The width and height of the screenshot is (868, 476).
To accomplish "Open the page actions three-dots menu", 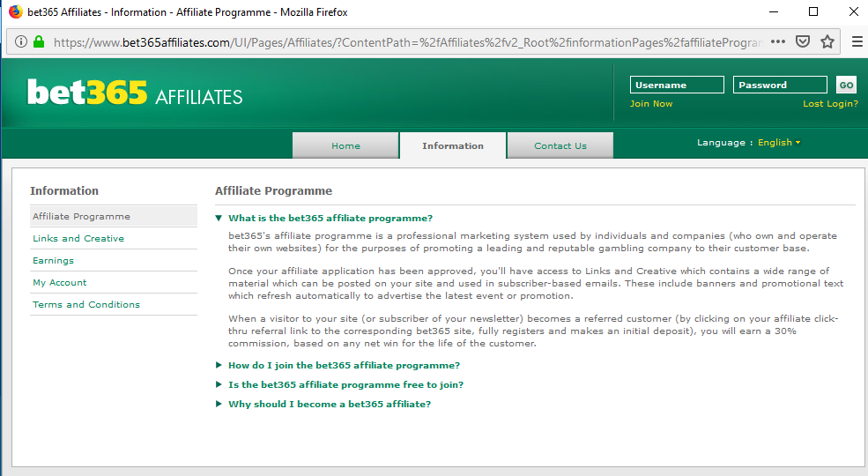I will click(x=778, y=41).
